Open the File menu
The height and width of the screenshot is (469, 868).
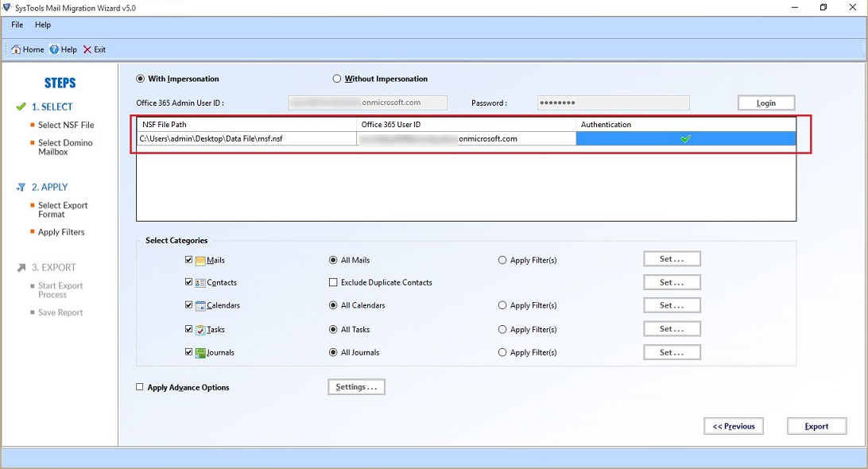17,25
